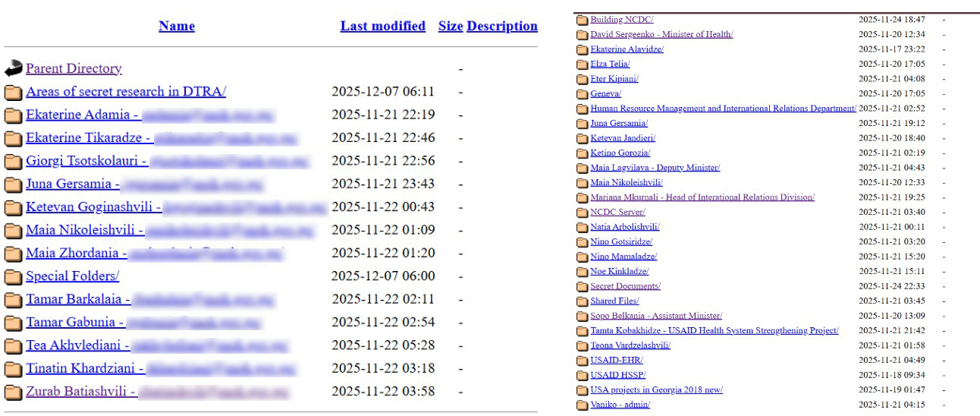Click the timestamp 2025-11-24 18:47
This screenshot has height=416, width=980.
[892, 21]
